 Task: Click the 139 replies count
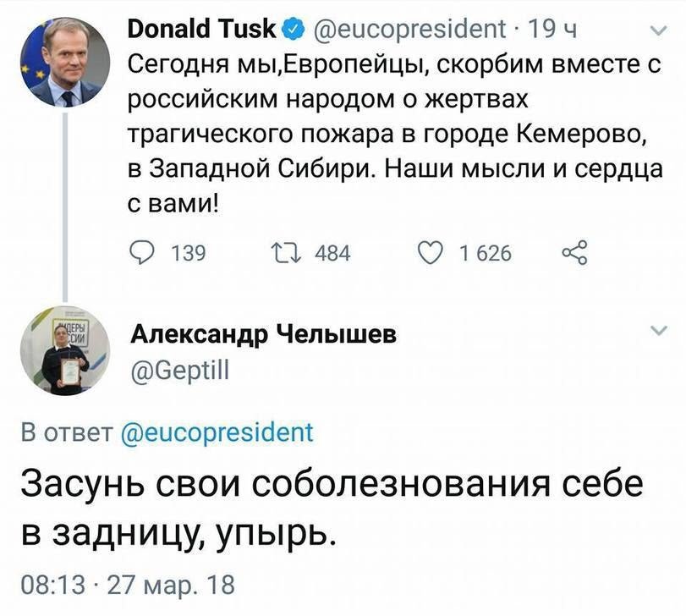coord(184,252)
